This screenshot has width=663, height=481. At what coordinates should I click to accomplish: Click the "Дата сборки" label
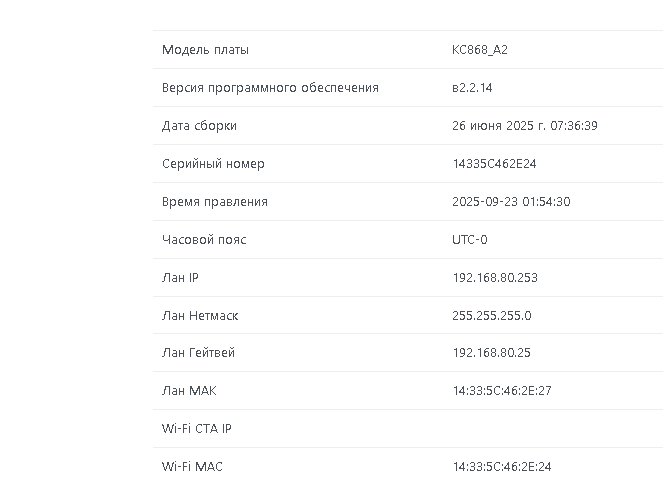[199, 126]
